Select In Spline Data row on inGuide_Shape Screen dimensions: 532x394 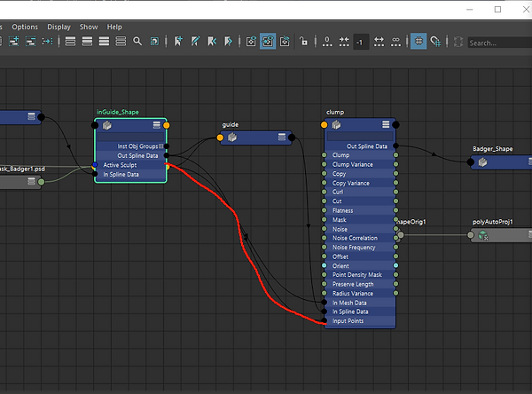coord(131,174)
